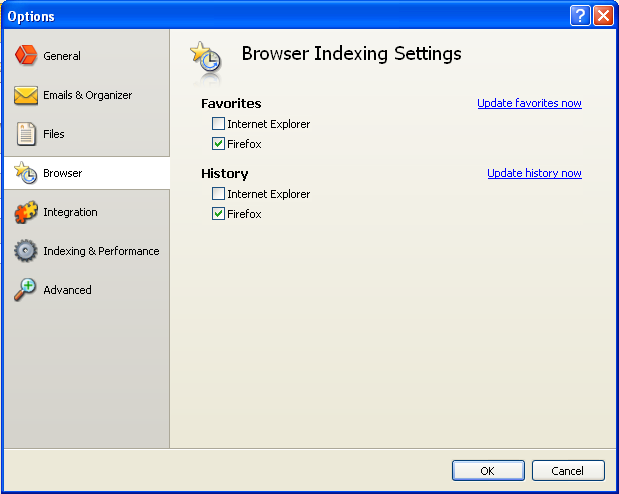Click the red cube General icon
The width and height of the screenshot is (619, 494).
tap(26, 54)
